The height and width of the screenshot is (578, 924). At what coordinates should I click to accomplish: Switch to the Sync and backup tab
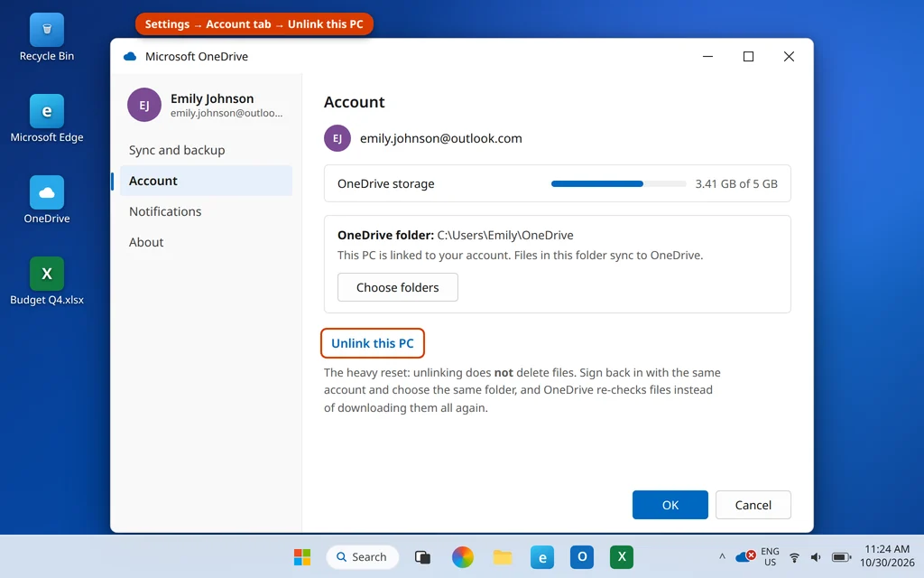pyautogui.click(x=206, y=150)
